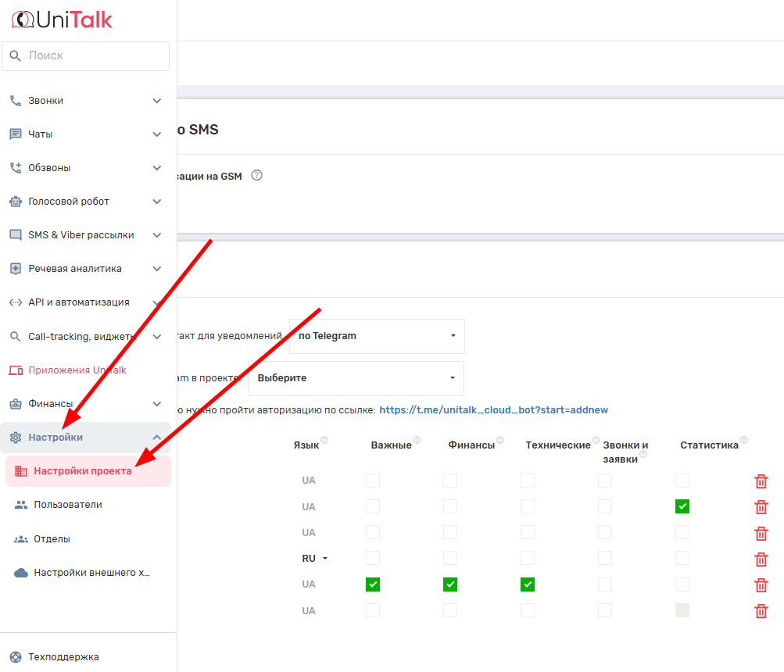Open the 'по Telegram' dropdown
This screenshot has height=672, width=784.
click(x=377, y=336)
